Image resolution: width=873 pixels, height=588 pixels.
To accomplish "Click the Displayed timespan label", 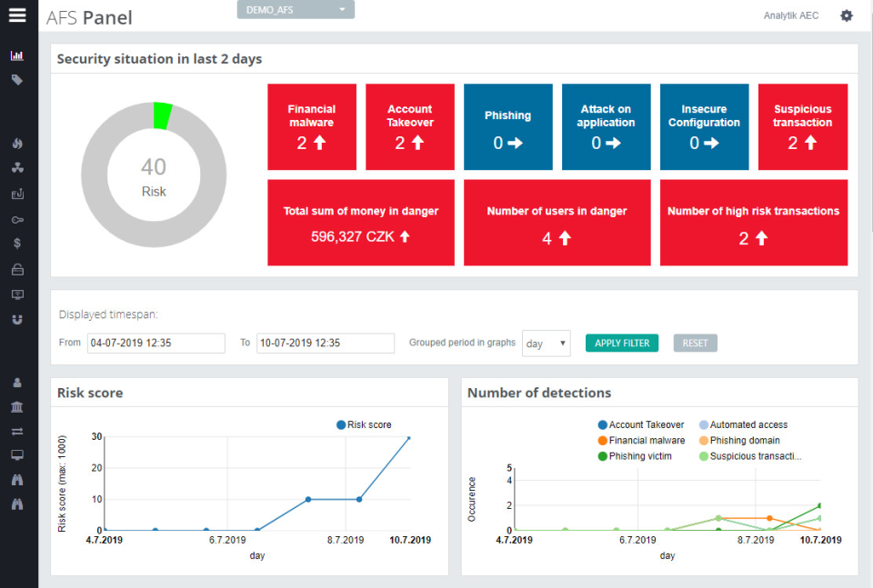I will coord(108,314).
